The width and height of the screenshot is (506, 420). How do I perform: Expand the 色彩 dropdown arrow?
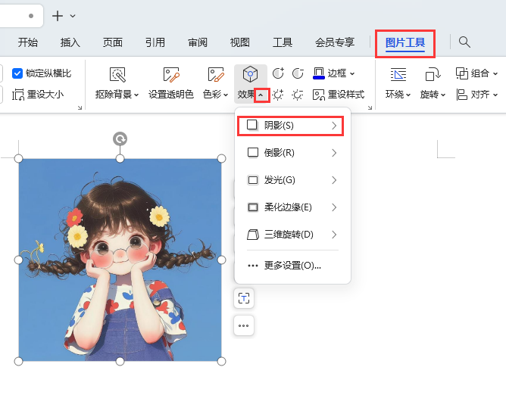226,95
